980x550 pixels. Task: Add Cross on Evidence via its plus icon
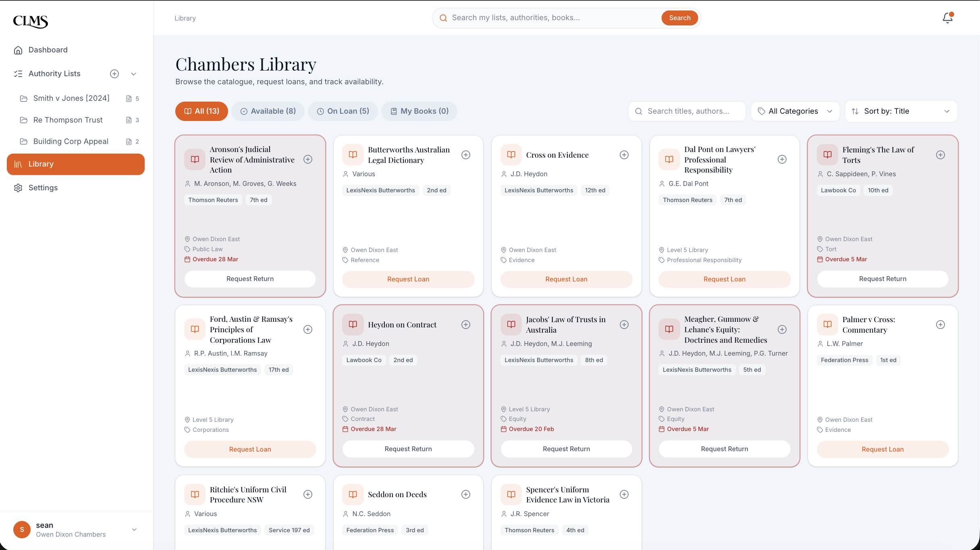(624, 154)
